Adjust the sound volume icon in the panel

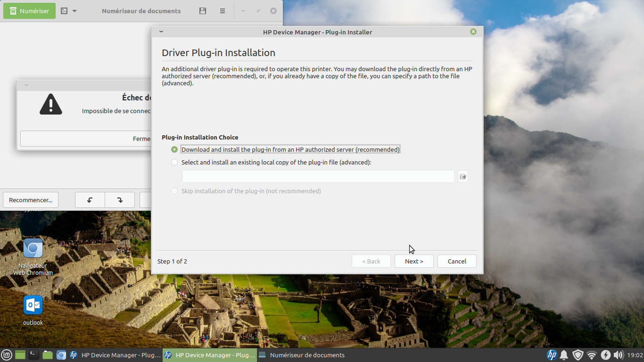coord(619,355)
